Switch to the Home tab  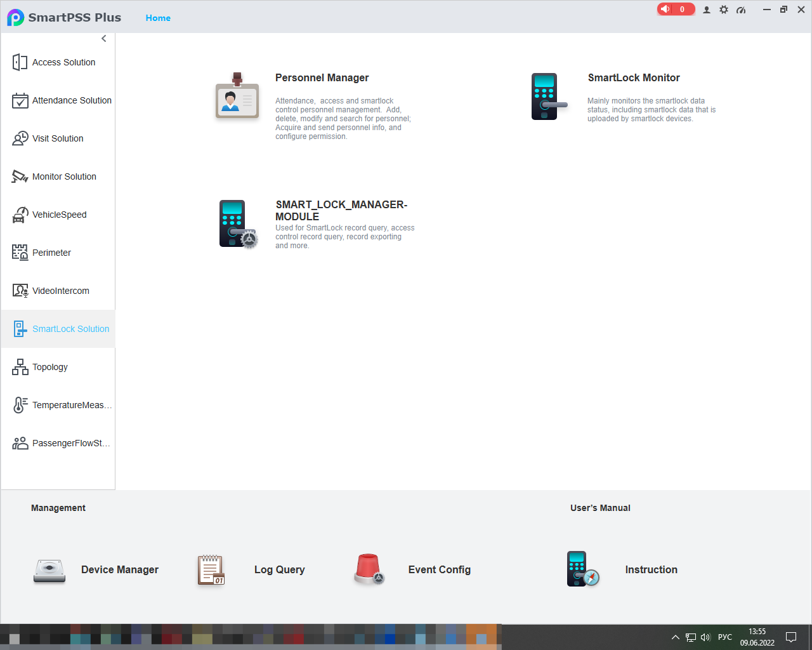[x=158, y=18]
